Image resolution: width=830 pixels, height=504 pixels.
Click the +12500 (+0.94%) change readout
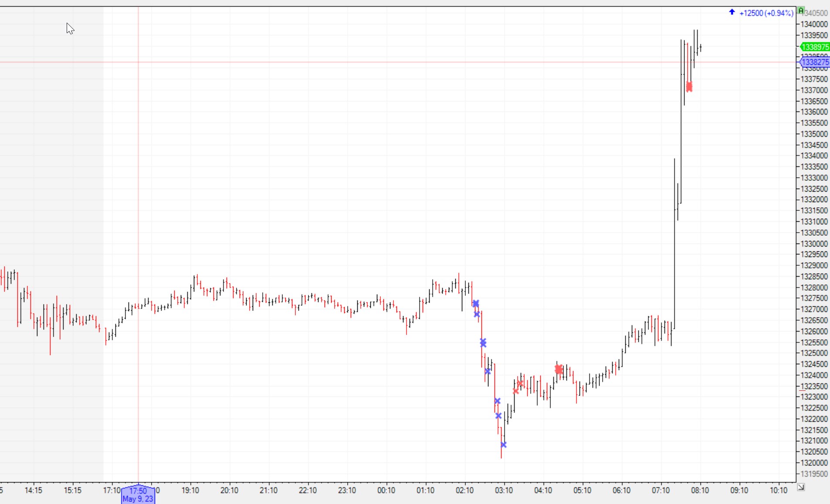[766, 13]
